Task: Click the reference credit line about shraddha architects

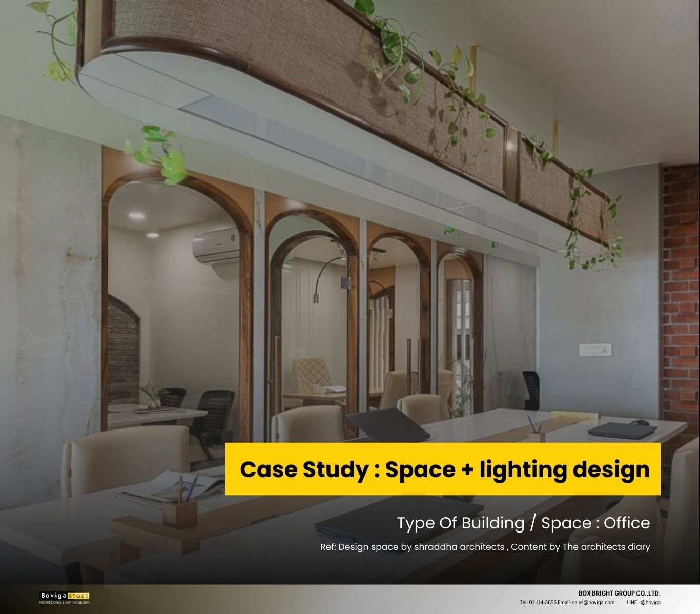Action: (x=485, y=547)
